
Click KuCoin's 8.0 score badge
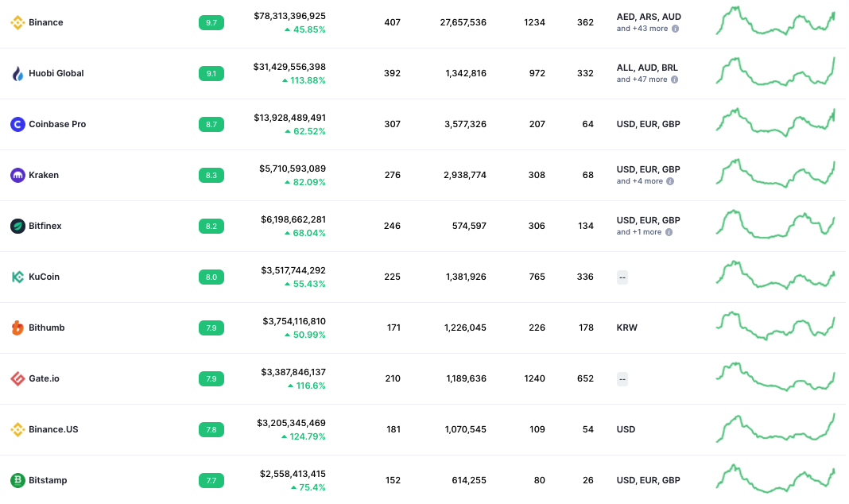[x=211, y=277]
